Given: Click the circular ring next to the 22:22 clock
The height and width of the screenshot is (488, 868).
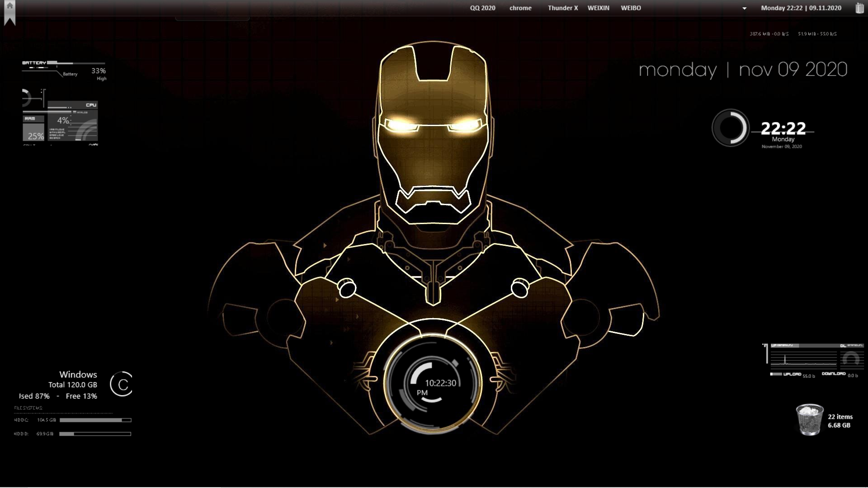Looking at the screenshot, I should [730, 128].
